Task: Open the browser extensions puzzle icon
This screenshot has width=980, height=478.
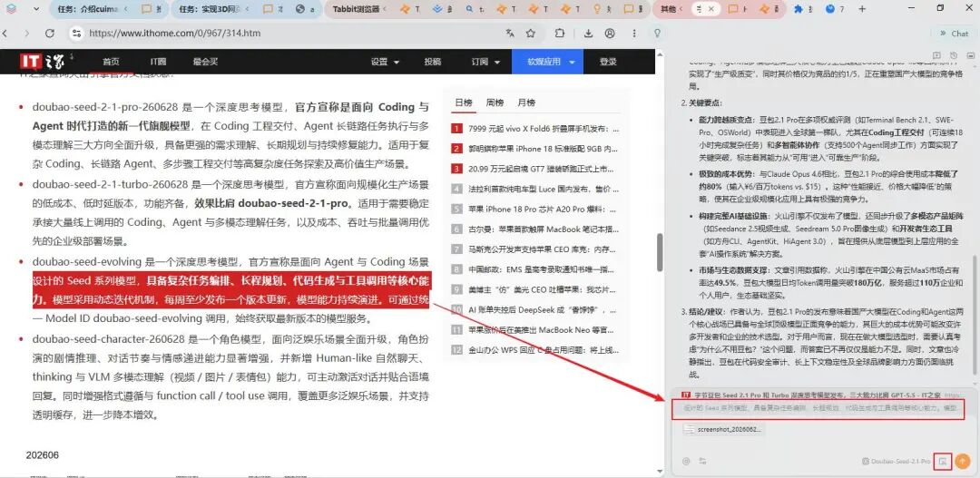Action: pos(559,34)
